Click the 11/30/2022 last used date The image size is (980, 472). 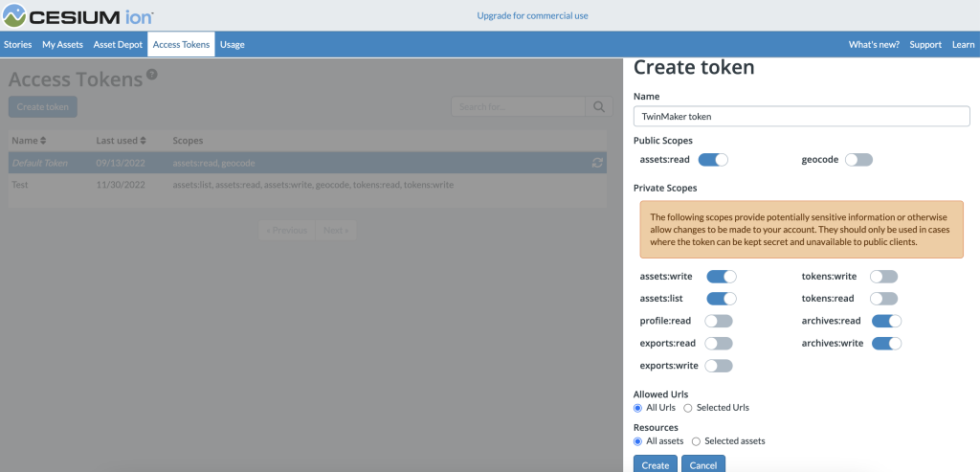click(x=121, y=185)
